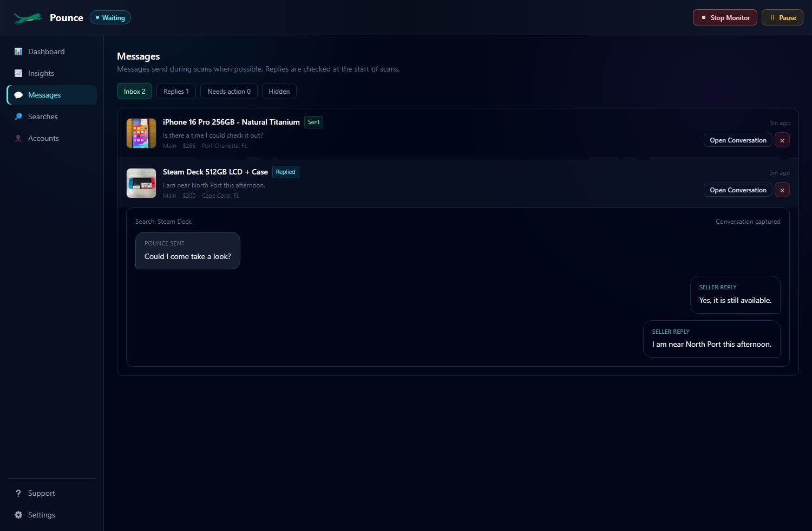Dismiss the Steam Deck message
This screenshot has width=812, height=531.
coord(782,190)
